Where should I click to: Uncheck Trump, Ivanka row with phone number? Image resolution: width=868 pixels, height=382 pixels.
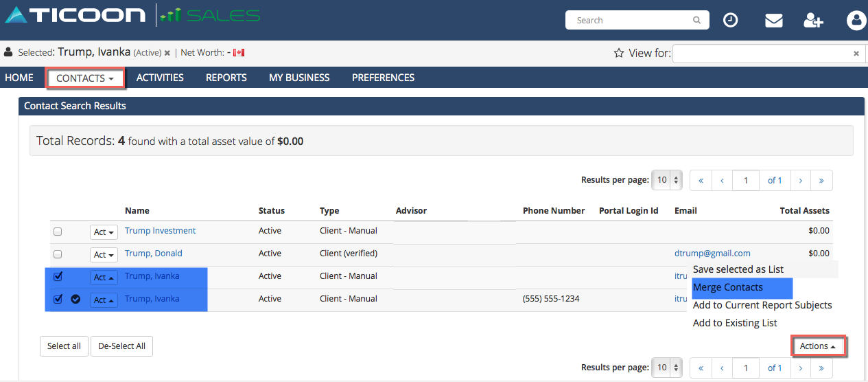[x=58, y=299]
